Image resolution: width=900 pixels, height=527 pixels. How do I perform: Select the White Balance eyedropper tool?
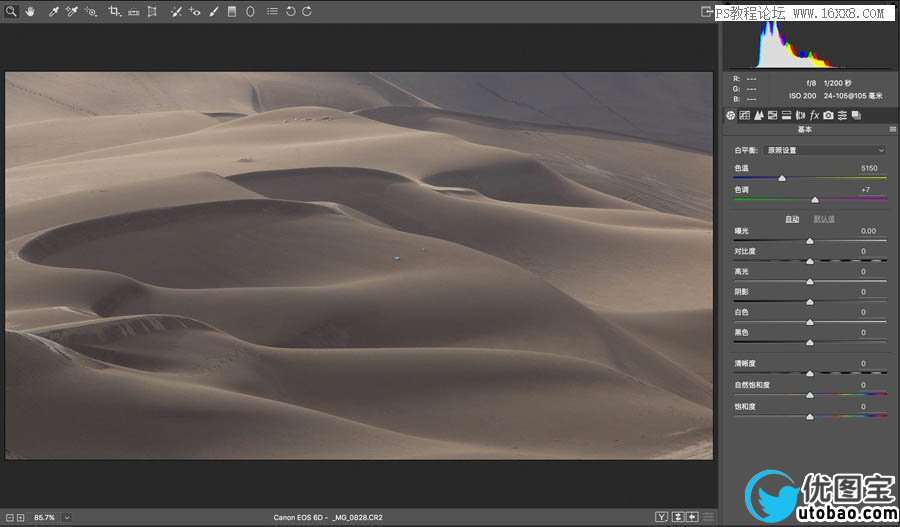53,11
